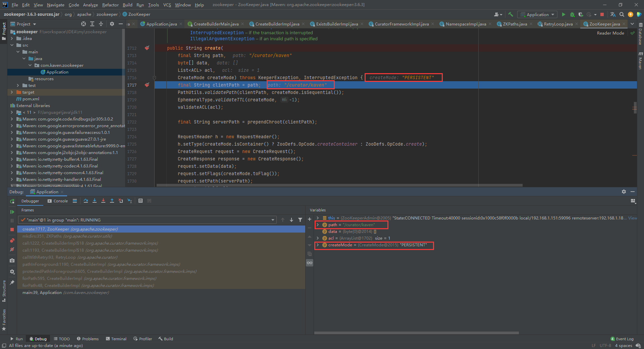Expand the test folder
This screenshot has width=644, height=349.
(x=18, y=86)
